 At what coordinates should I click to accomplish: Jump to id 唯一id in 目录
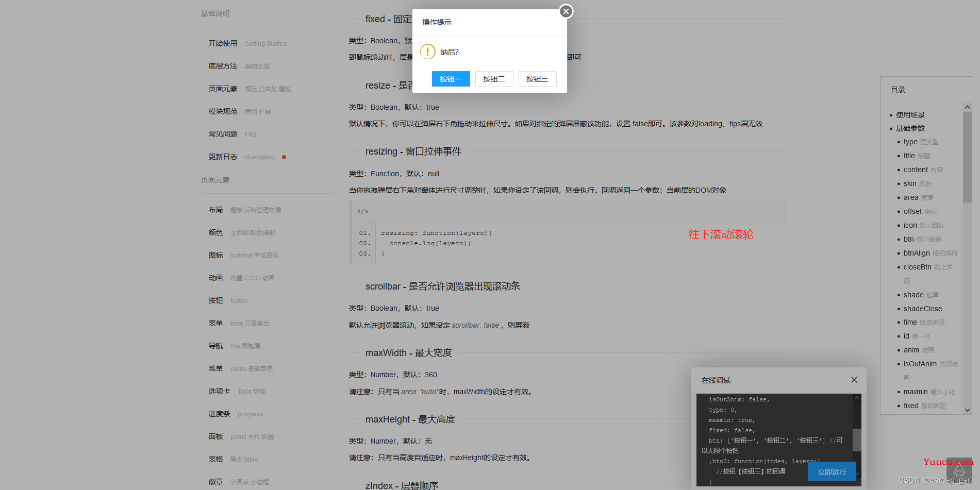(917, 336)
